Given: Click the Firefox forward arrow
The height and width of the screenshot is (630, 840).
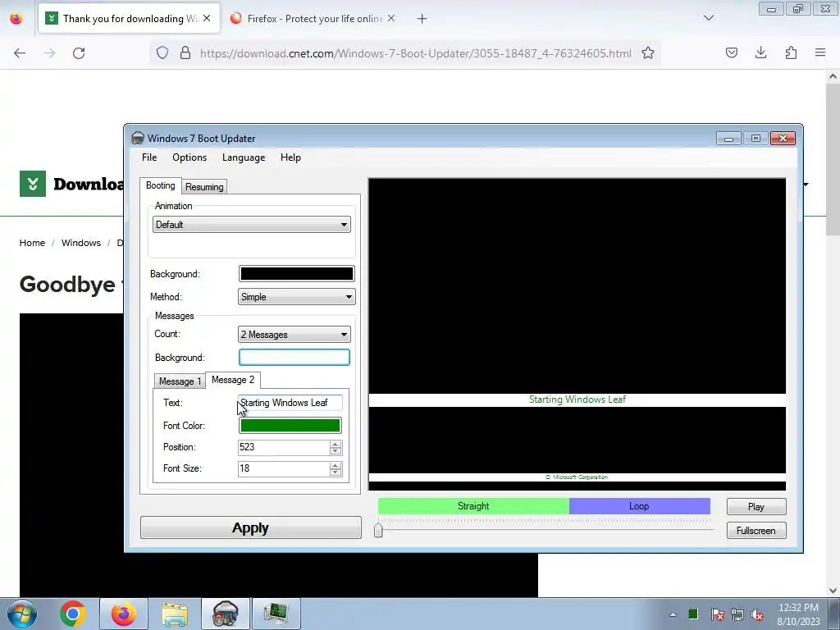Looking at the screenshot, I should click(49, 53).
